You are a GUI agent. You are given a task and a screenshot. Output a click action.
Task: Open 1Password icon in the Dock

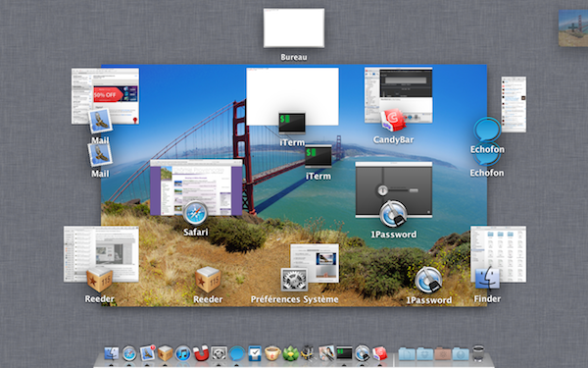(x=363, y=353)
